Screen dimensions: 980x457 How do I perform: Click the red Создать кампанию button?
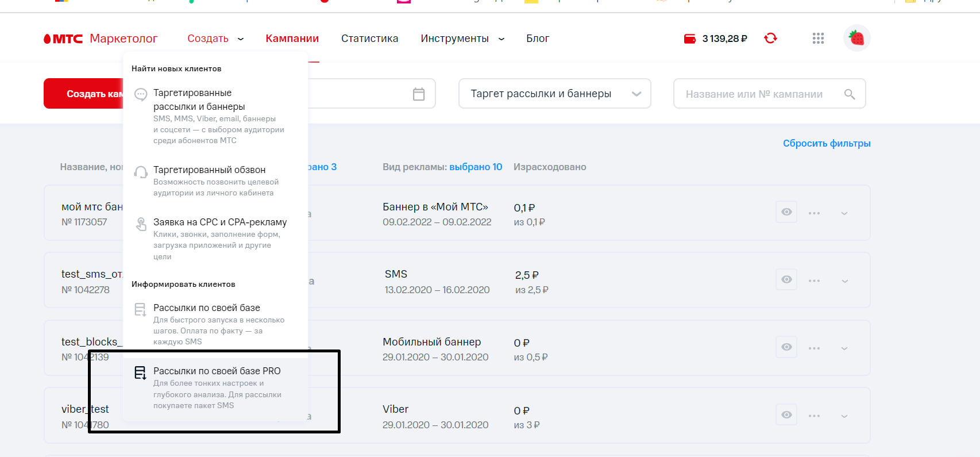(83, 94)
